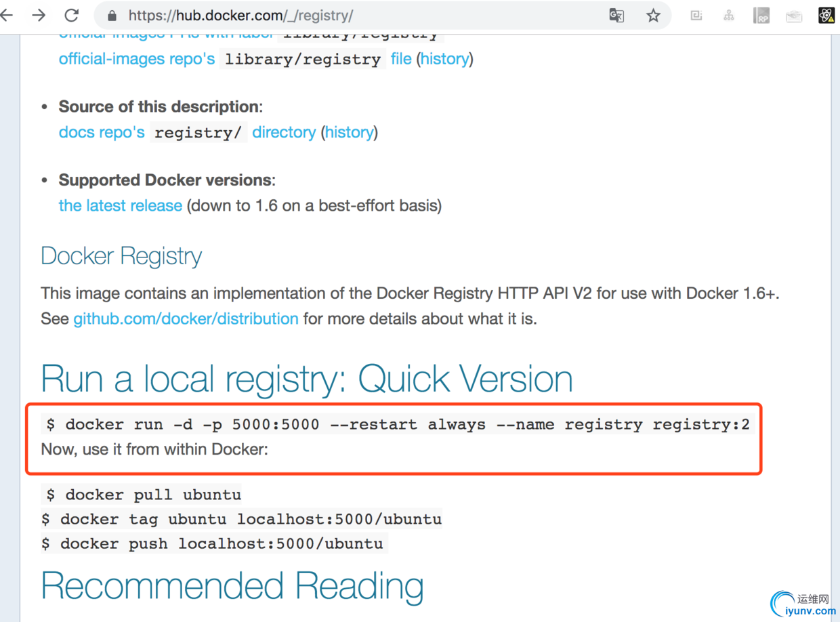Click the RP extension icon
Screen dimensions: 840x622
(x=761, y=16)
